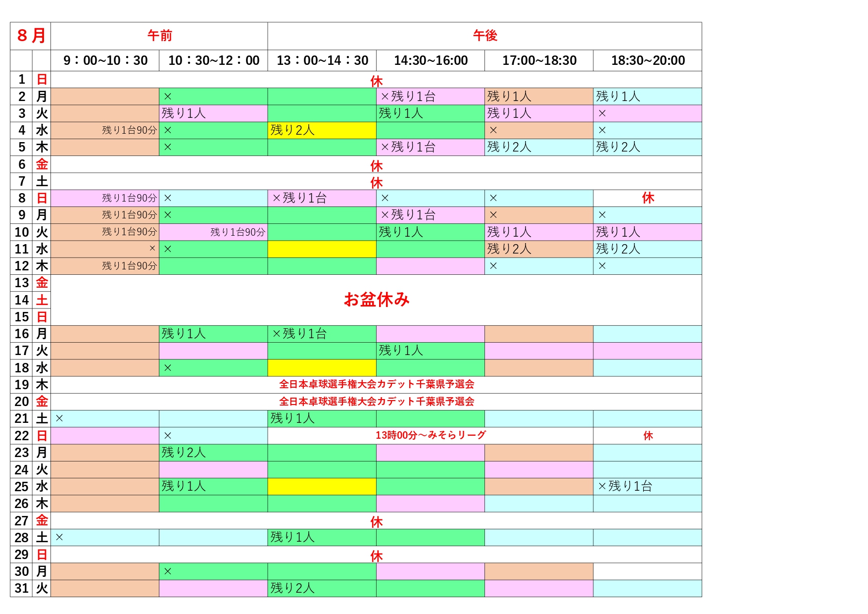This screenshot has height=614, width=868.
Task: Click 残り2人 on the 11th at 17:00~18:30
Action: point(509,249)
